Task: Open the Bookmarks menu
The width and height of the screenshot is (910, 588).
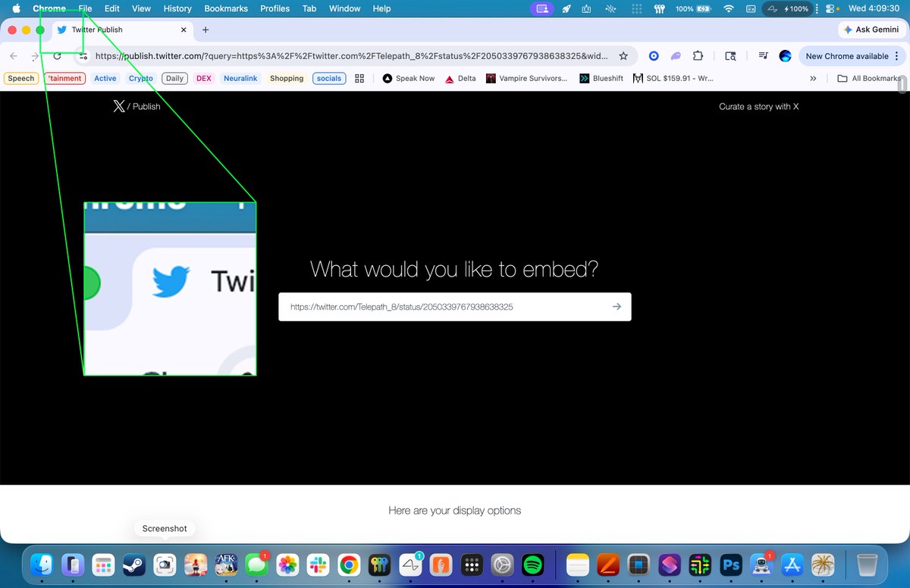Action: 226,8
